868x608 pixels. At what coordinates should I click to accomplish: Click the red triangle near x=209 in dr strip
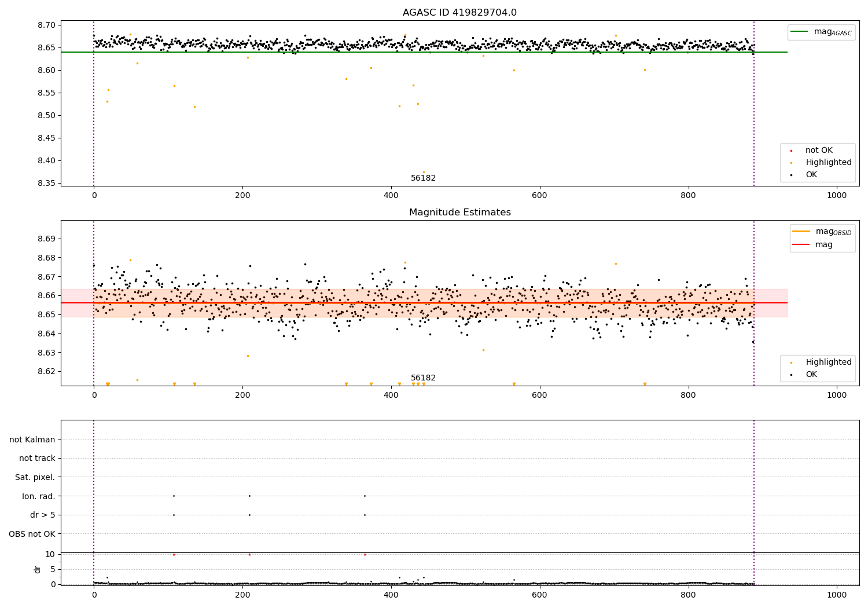point(249,554)
